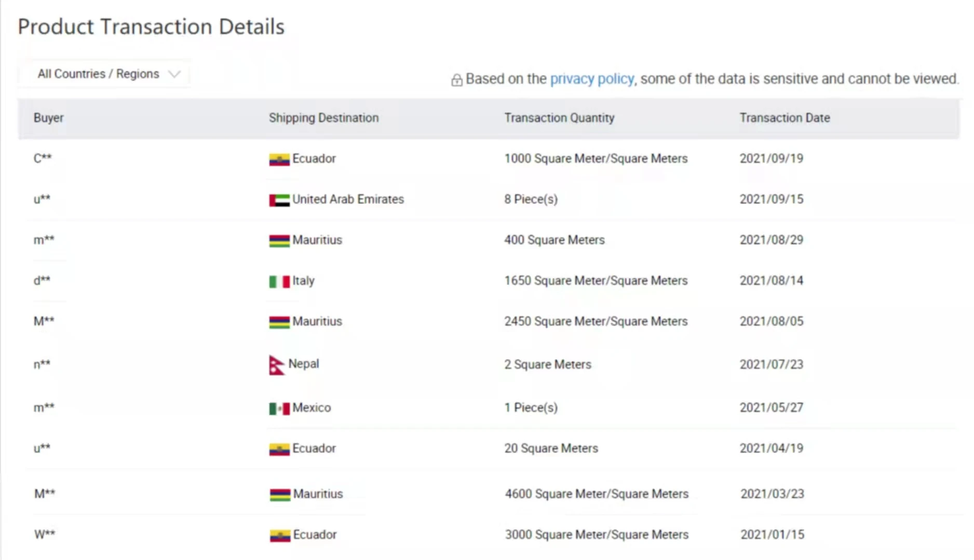
Task: Click the Mauritius flag in the 2021/03/23 row
Action: (x=280, y=495)
